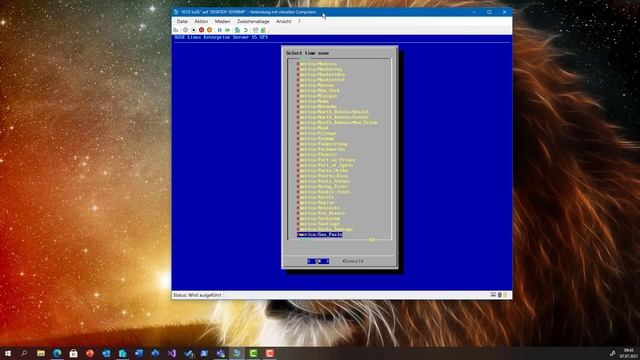Open the Aktion menu

click(201, 21)
